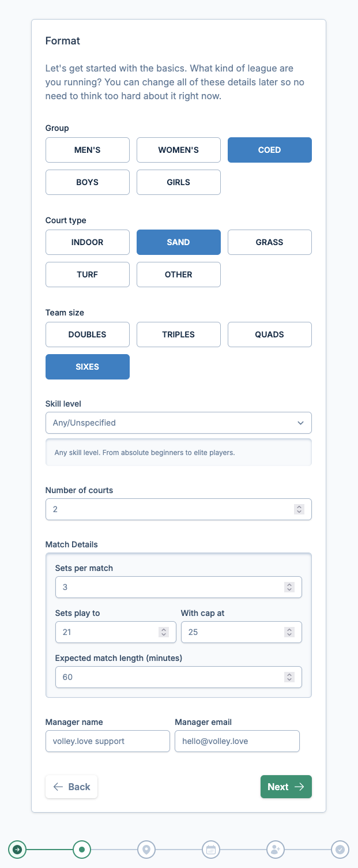Image resolution: width=358 pixels, height=868 pixels.
Task: Select the GRASS court type
Action: 269,242
